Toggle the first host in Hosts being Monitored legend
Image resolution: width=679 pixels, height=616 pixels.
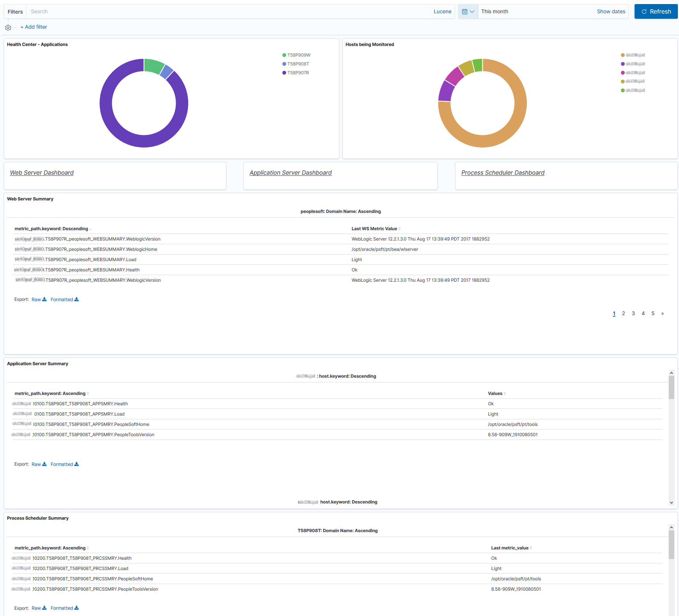pos(633,55)
